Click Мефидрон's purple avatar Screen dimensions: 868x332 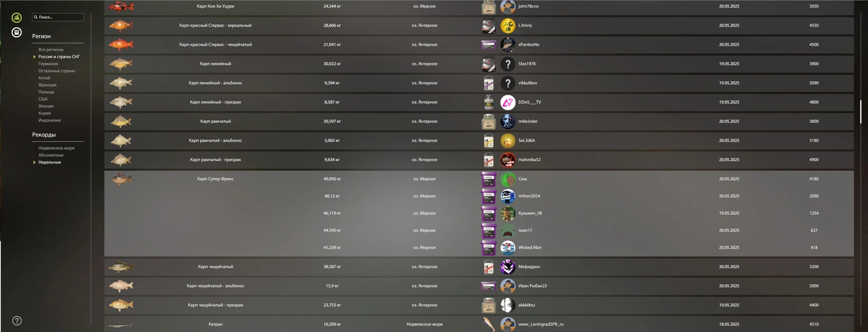click(508, 267)
